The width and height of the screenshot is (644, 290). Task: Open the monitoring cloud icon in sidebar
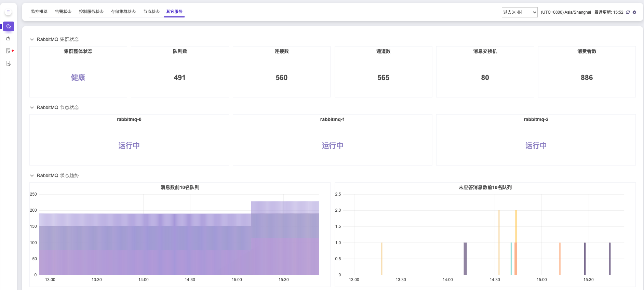9,26
